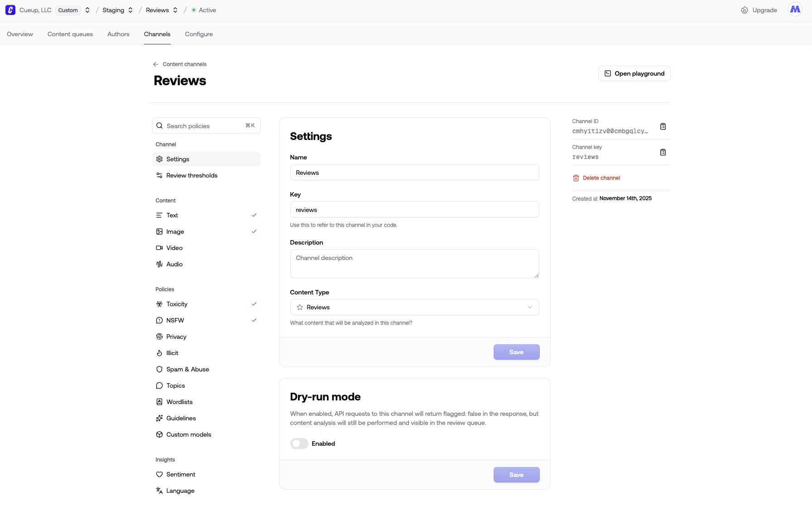812x525 pixels.
Task: Enable the Dry-run mode toggle
Action: [x=299, y=443]
